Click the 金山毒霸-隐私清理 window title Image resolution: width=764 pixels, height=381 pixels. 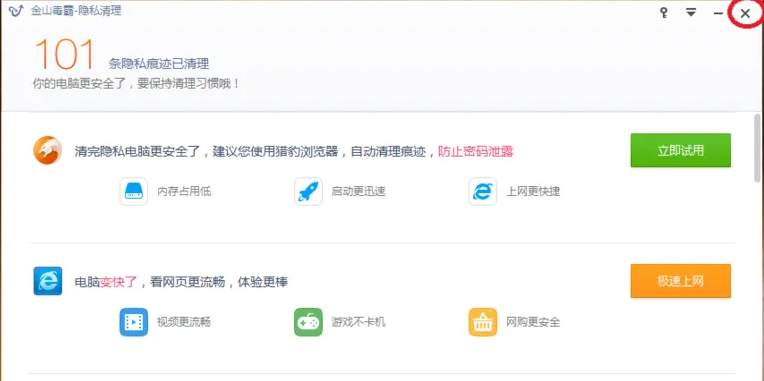tap(76, 11)
